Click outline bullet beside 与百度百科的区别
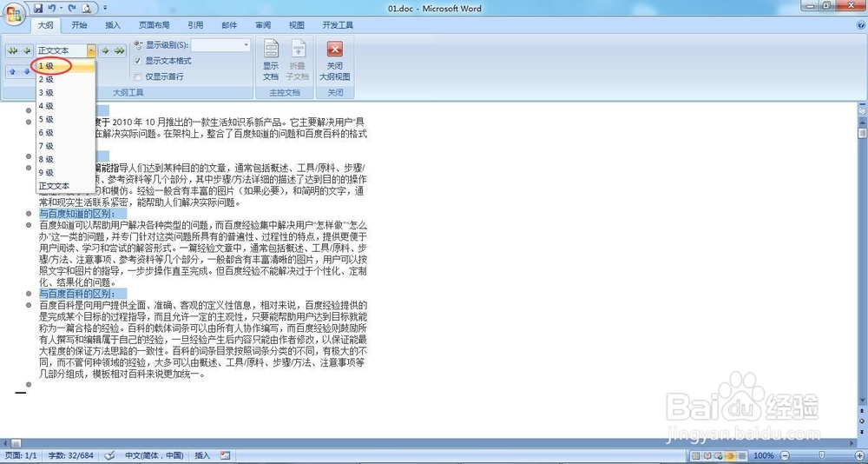868x464 pixels. click(x=29, y=293)
